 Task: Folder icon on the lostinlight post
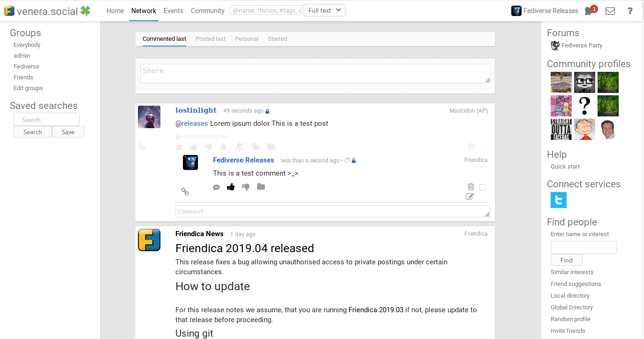pos(271,146)
